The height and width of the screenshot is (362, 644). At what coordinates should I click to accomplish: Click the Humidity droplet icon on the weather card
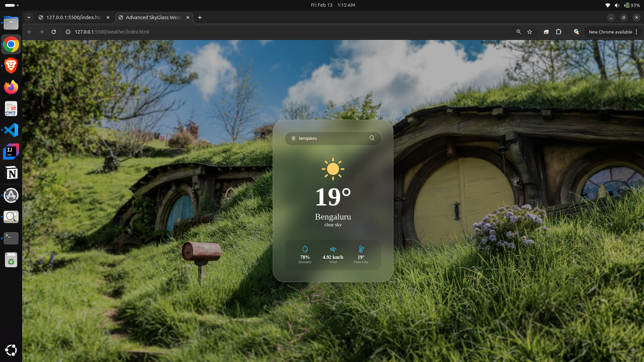(x=305, y=249)
